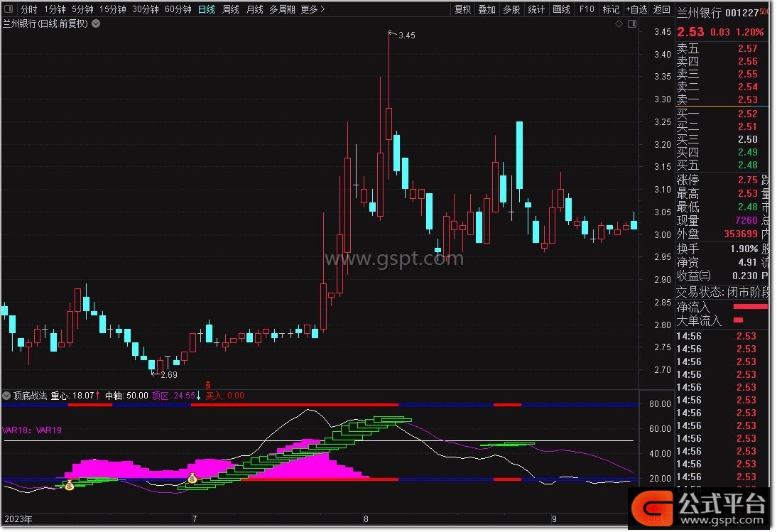Click 顶区: 24.55 indicator value

point(174,396)
